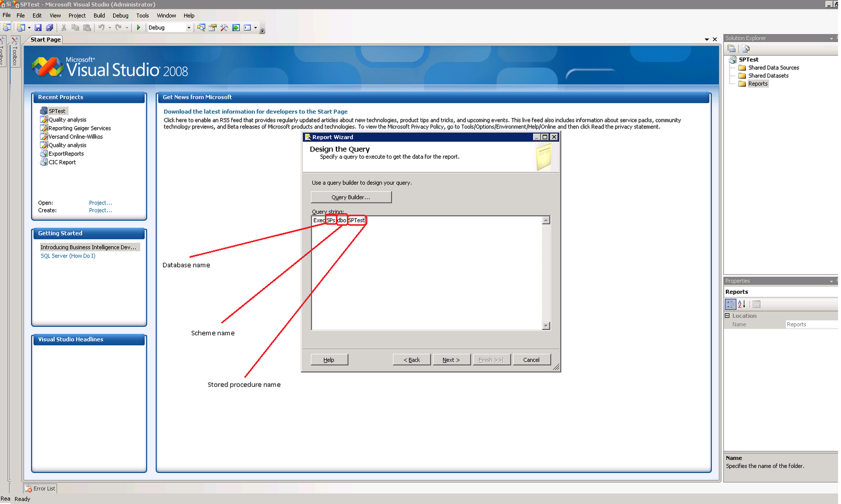Screen dimensions: 841x504
Task: Click the Add New Item toolbar icon
Action: (21, 28)
